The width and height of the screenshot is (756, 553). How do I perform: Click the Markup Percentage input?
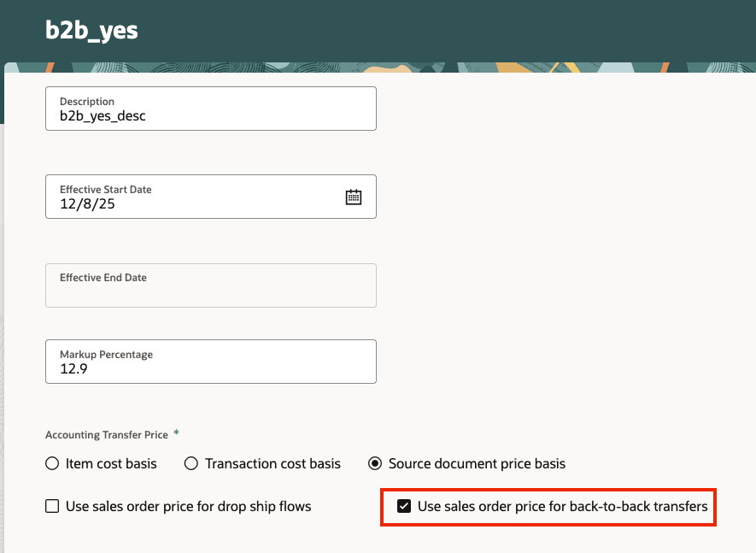(210, 368)
